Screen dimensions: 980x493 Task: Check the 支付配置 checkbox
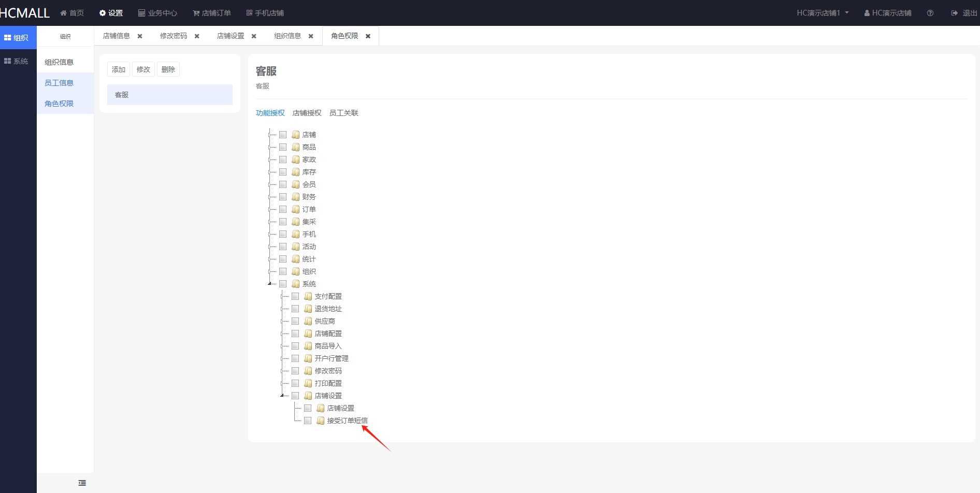click(x=295, y=296)
